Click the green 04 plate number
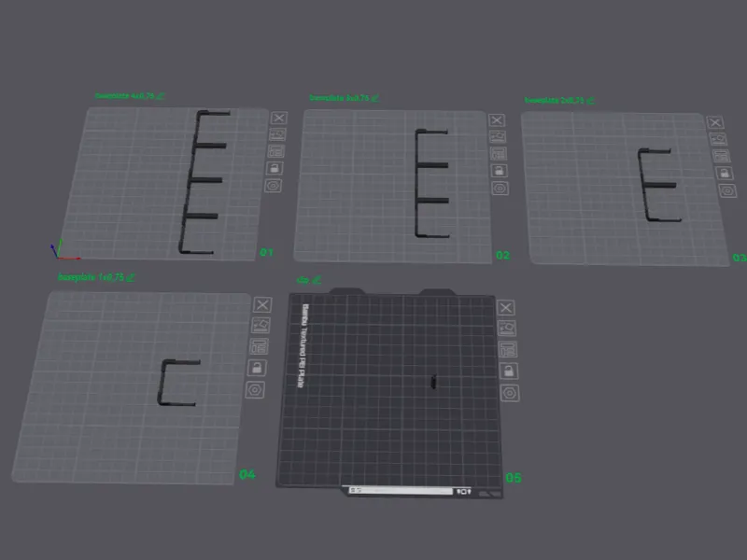This screenshot has width=747, height=560. 247,474
